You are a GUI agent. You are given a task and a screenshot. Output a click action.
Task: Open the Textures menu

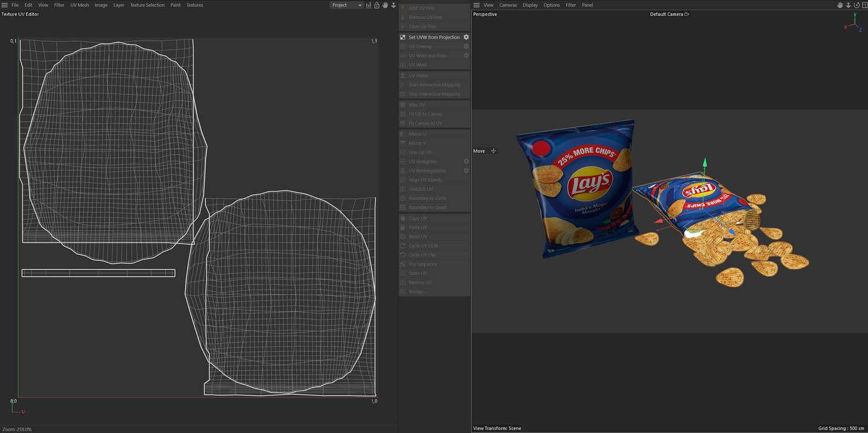pos(194,5)
